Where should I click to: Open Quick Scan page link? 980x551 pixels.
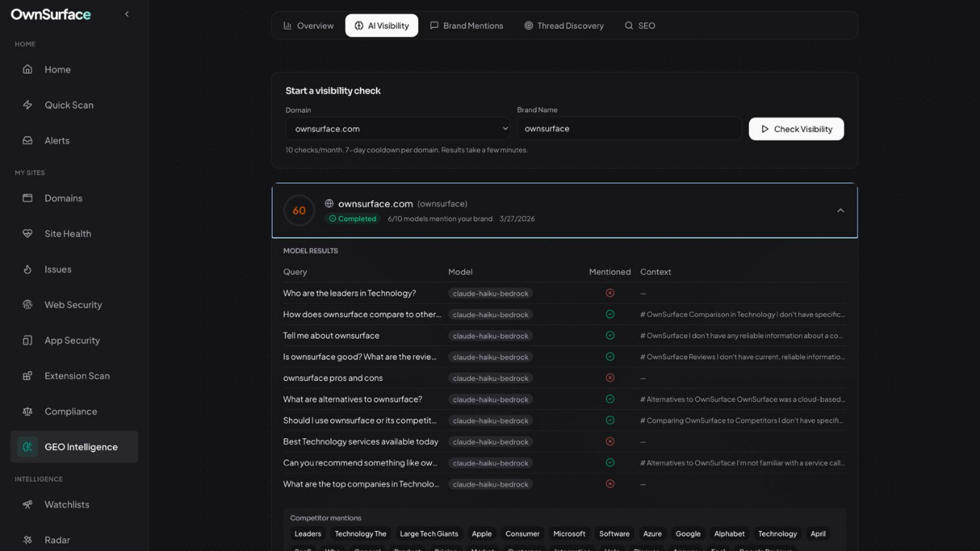pyautogui.click(x=74, y=105)
